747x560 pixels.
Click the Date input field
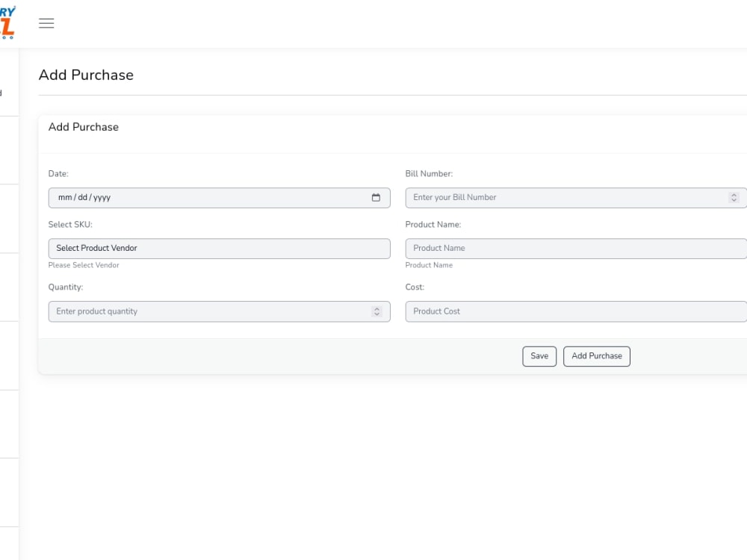point(219,198)
